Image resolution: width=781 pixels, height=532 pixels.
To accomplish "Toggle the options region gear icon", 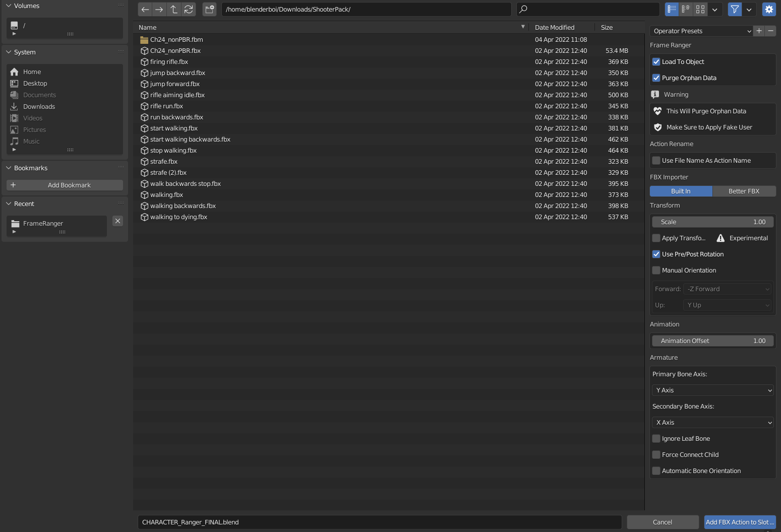I will (x=769, y=9).
